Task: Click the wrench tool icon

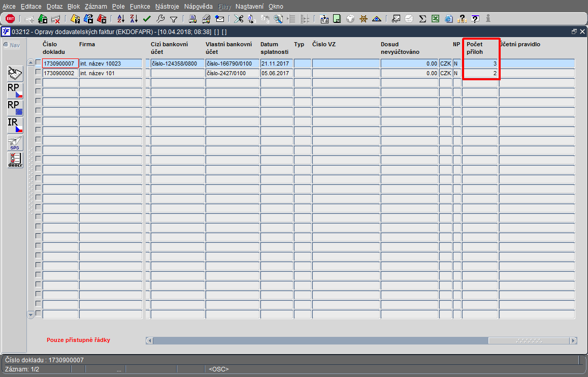Action: (x=160, y=18)
